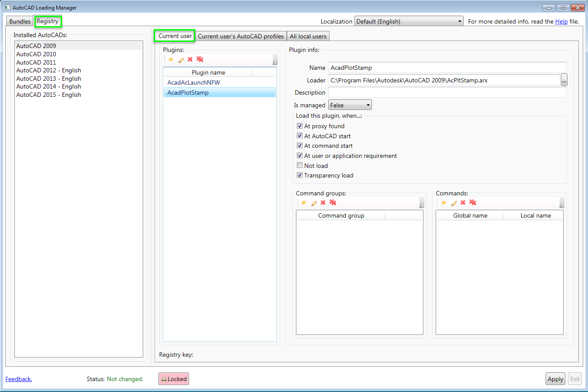Click the single red X delete icon in Plugins toolbar
588x392 pixels.
point(190,59)
